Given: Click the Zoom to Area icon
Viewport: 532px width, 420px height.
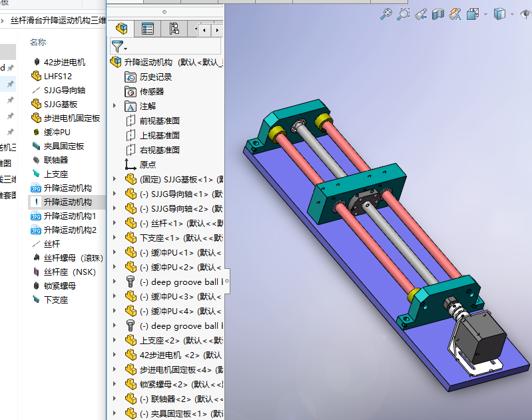Looking at the screenshot, I should [403, 14].
